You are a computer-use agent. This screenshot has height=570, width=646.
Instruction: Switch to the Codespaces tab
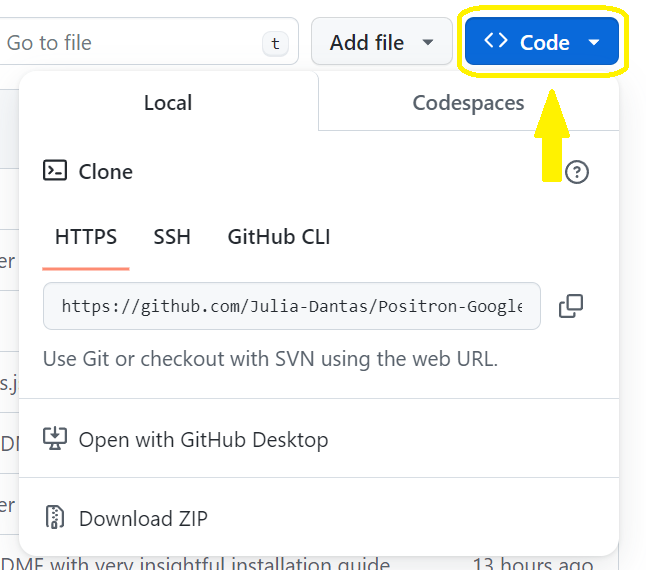(468, 103)
